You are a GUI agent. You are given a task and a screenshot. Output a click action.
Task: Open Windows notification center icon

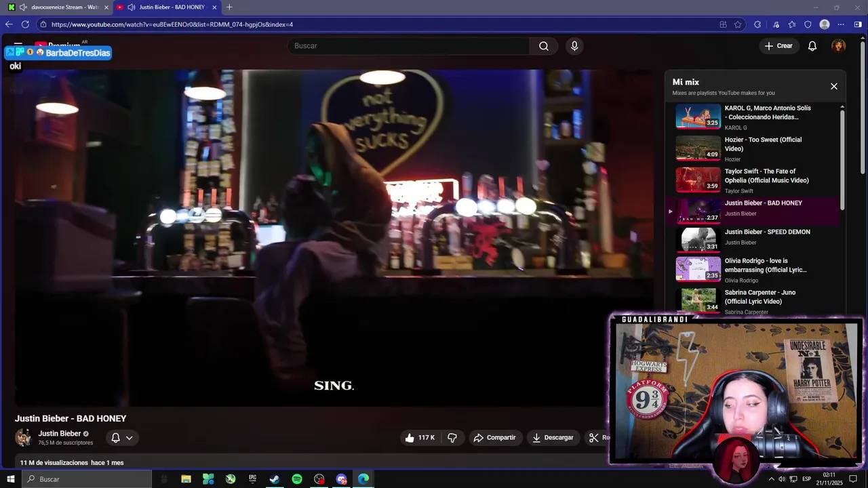pyautogui.click(x=853, y=479)
